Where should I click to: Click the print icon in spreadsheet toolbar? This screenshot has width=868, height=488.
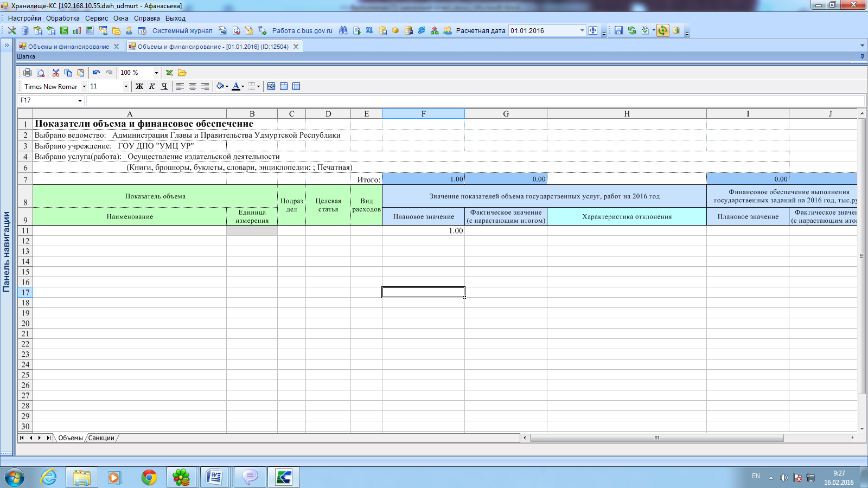click(x=28, y=73)
